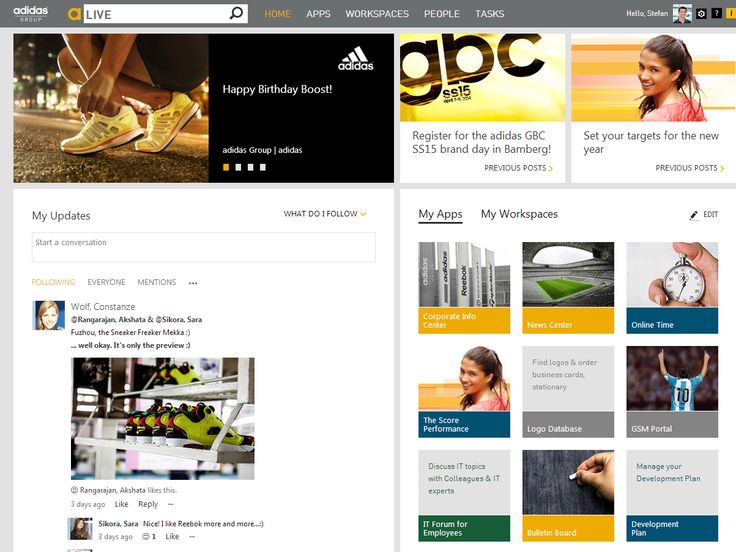This screenshot has width=736, height=552.
Task: Open the Online Time app tile
Action: tap(672, 288)
